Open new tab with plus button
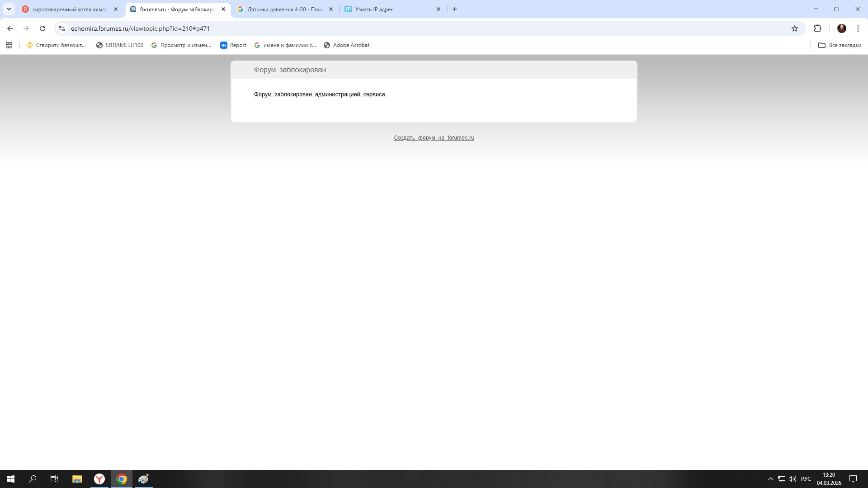868x488 pixels. click(x=455, y=9)
